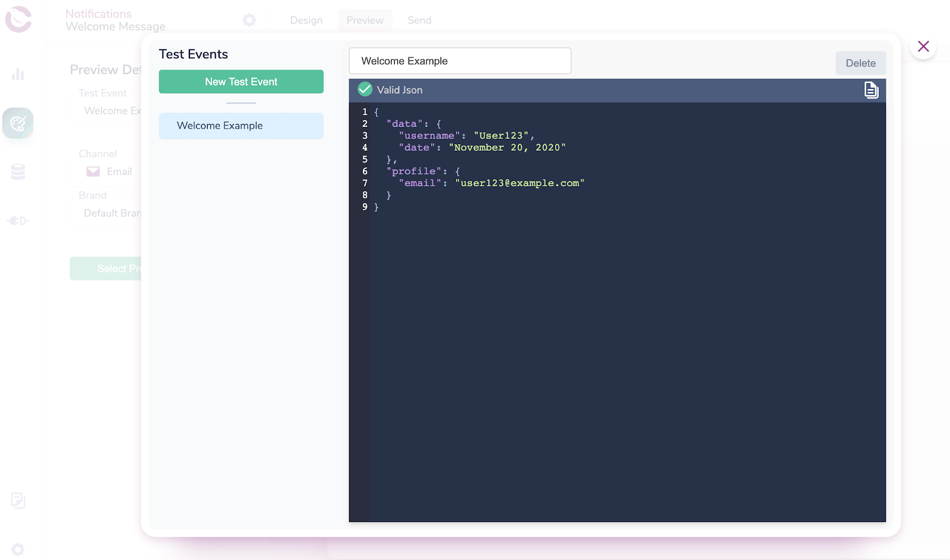This screenshot has height=560, width=950.
Task: Delete the current test event
Action: [x=860, y=63]
